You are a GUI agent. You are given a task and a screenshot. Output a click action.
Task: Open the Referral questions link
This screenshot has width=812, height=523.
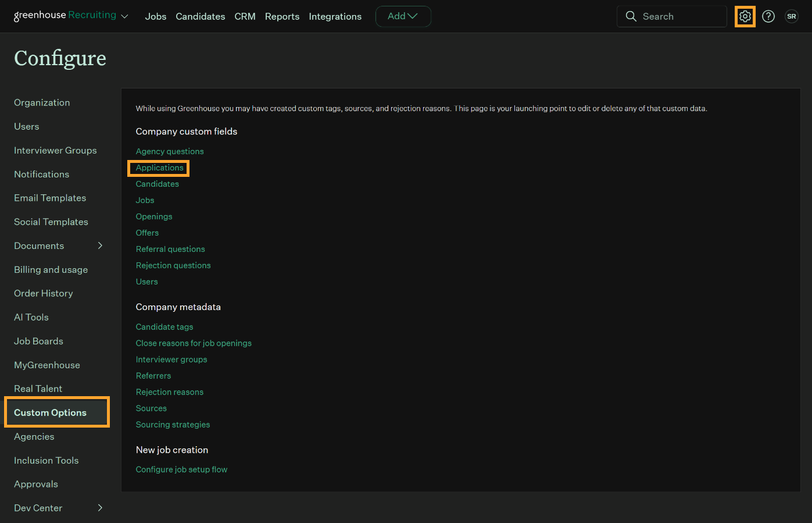(x=170, y=249)
